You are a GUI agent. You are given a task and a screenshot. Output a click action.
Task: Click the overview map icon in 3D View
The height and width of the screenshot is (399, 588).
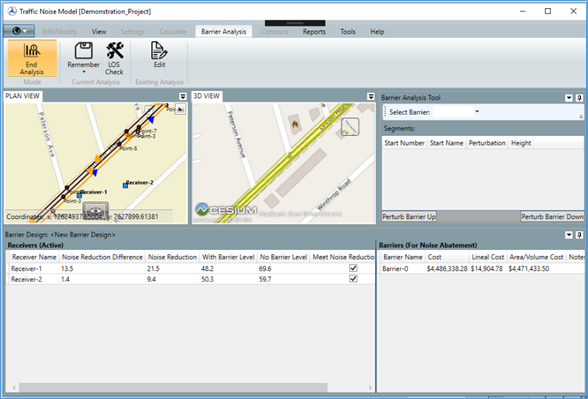(x=350, y=127)
